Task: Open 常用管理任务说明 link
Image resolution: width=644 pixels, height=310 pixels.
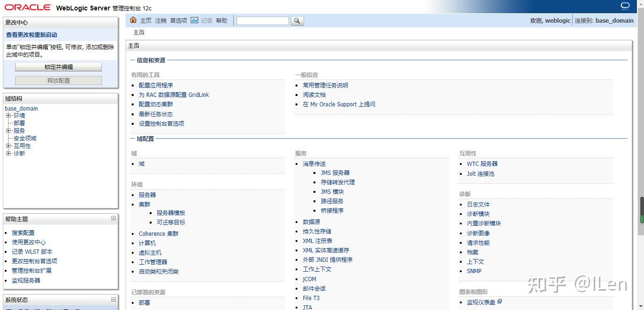Action: pyautogui.click(x=325, y=85)
